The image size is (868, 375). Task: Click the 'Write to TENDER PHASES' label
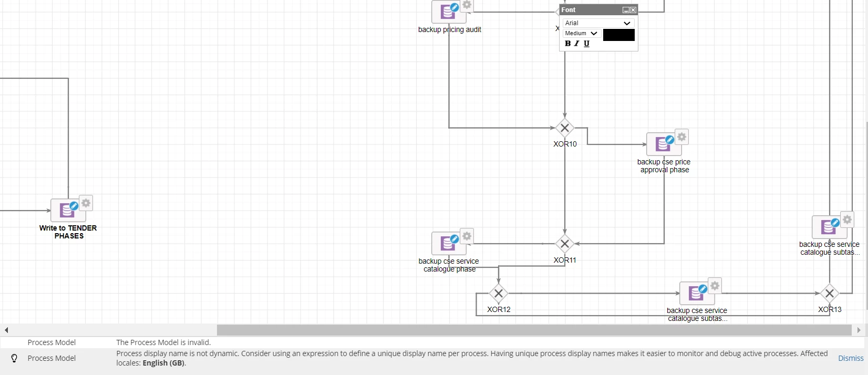tap(68, 232)
